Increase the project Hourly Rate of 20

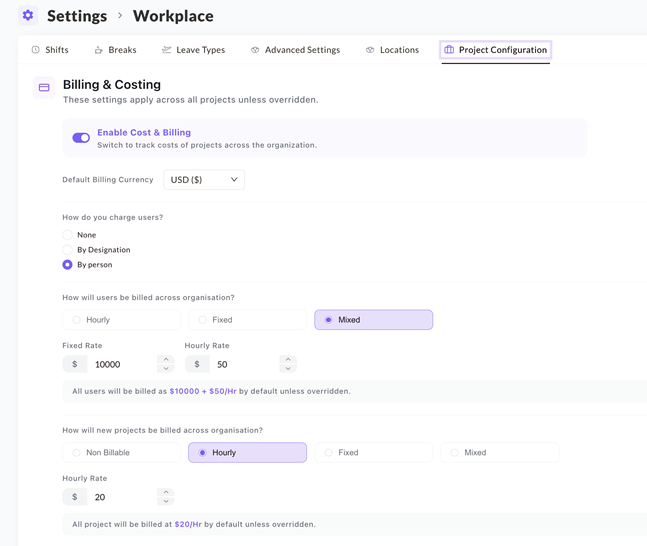tap(166, 492)
